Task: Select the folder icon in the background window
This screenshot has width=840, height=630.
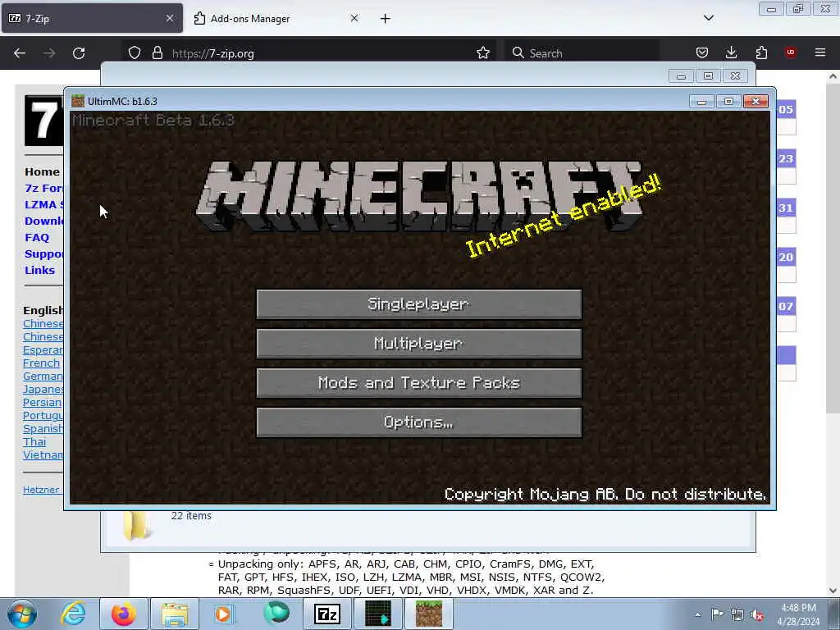Action: coord(135,525)
